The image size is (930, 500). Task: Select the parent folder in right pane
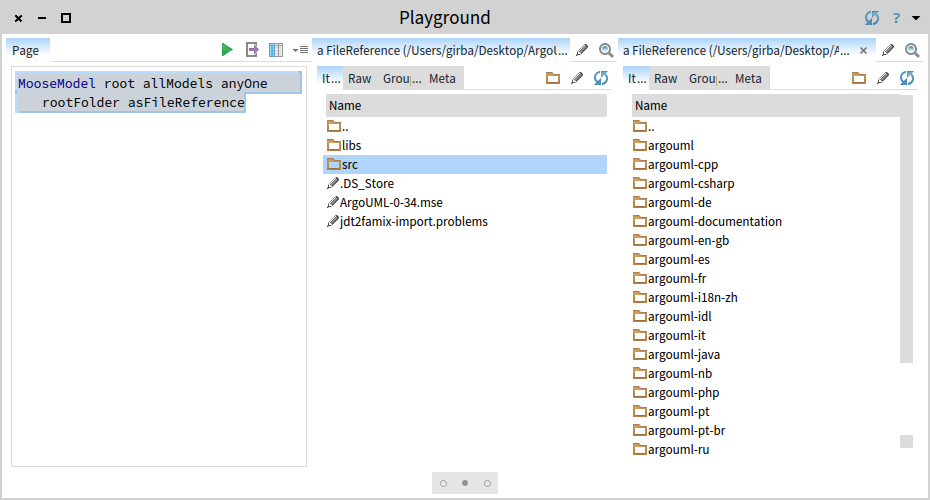tap(765, 126)
